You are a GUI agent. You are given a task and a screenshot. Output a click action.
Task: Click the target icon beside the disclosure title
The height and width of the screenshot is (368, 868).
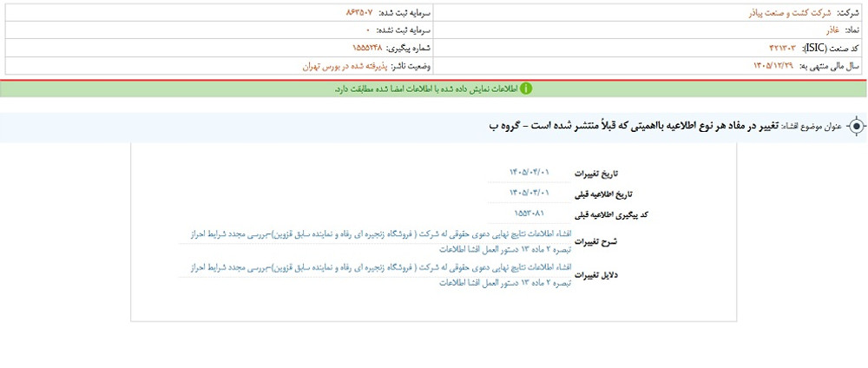pos(856,127)
